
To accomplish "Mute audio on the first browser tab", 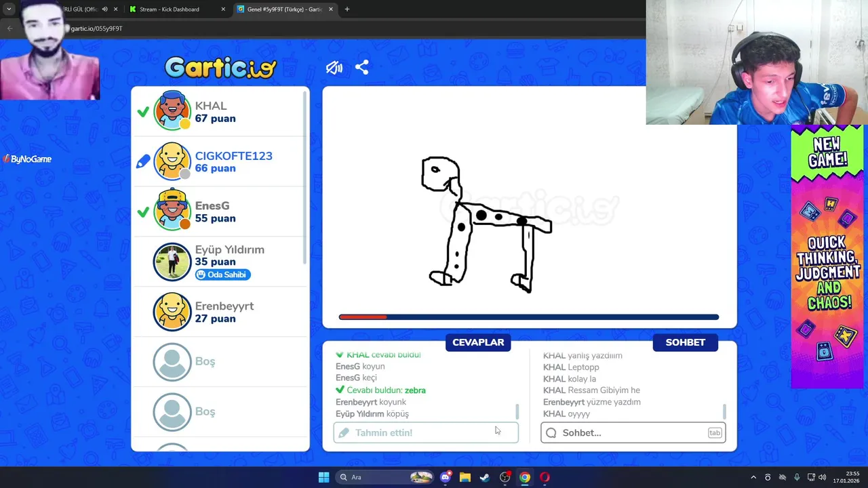I will [x=104, y=9].
